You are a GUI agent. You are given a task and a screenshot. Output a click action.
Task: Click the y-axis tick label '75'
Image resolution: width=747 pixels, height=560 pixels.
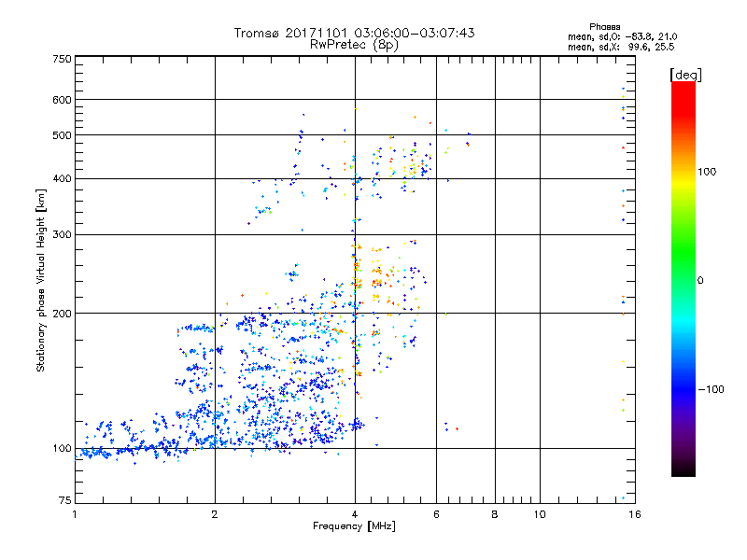65,500
